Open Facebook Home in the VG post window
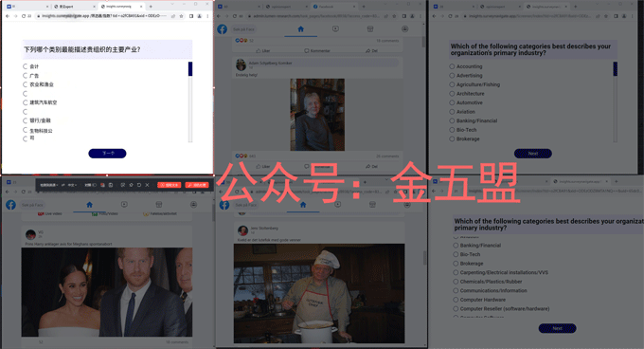 (90, 205)
